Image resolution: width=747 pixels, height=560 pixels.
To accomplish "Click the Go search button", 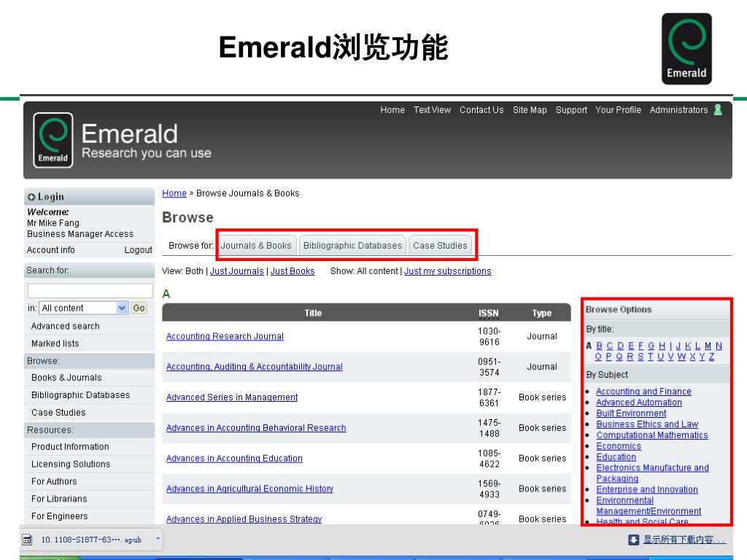I will [x=139, y=308].
